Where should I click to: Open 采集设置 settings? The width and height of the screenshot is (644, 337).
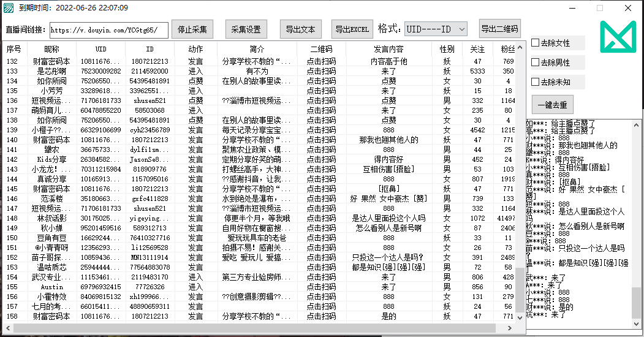246,29
